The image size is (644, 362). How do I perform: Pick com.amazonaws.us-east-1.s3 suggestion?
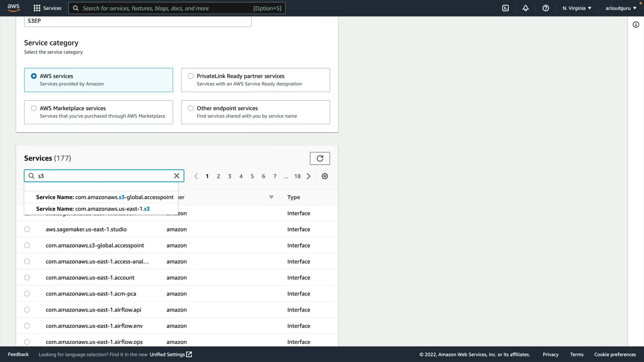click(93, 209)
